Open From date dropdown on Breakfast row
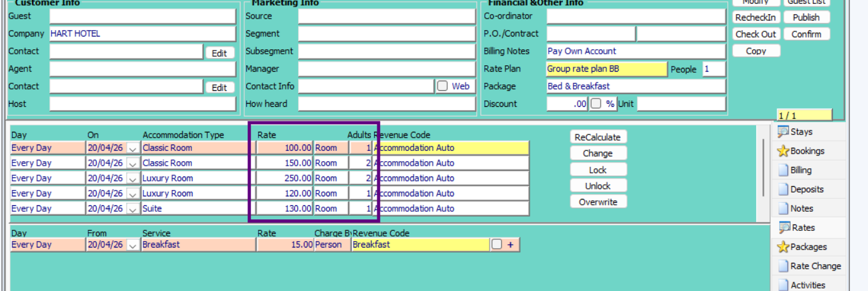The width and height of the screenshot is (868, 291). 133,244
